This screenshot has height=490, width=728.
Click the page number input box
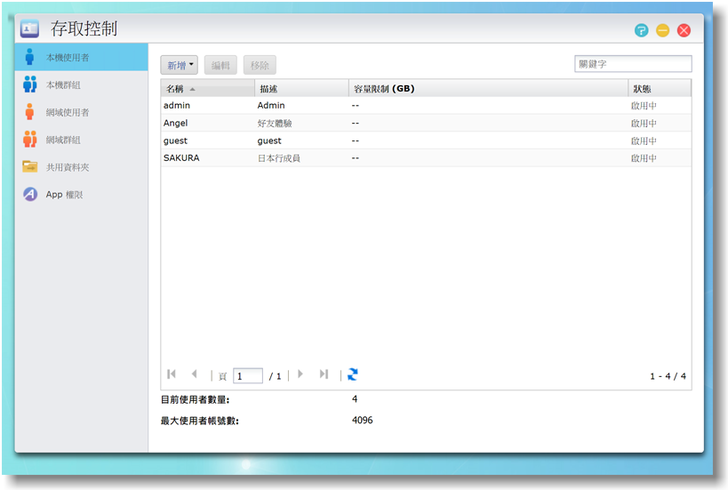pyautogui.click(x=248, y=376)
